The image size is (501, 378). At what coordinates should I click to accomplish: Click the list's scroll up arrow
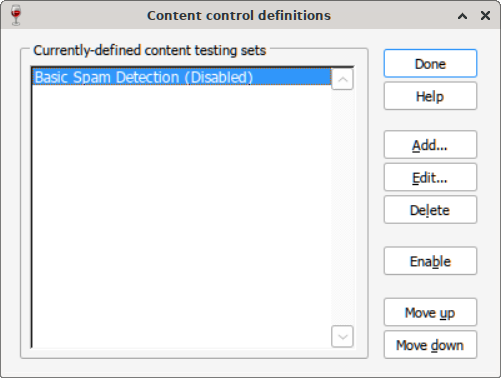coord(342,79)
